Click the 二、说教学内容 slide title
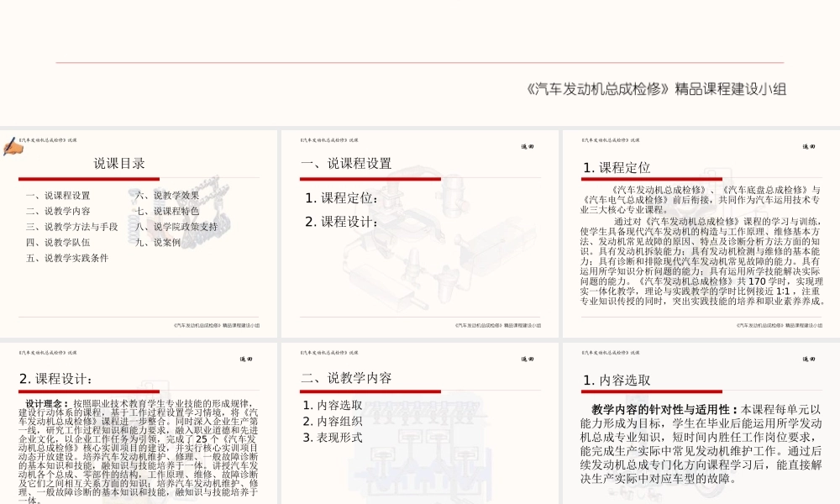840x504 pixels. 346,378
